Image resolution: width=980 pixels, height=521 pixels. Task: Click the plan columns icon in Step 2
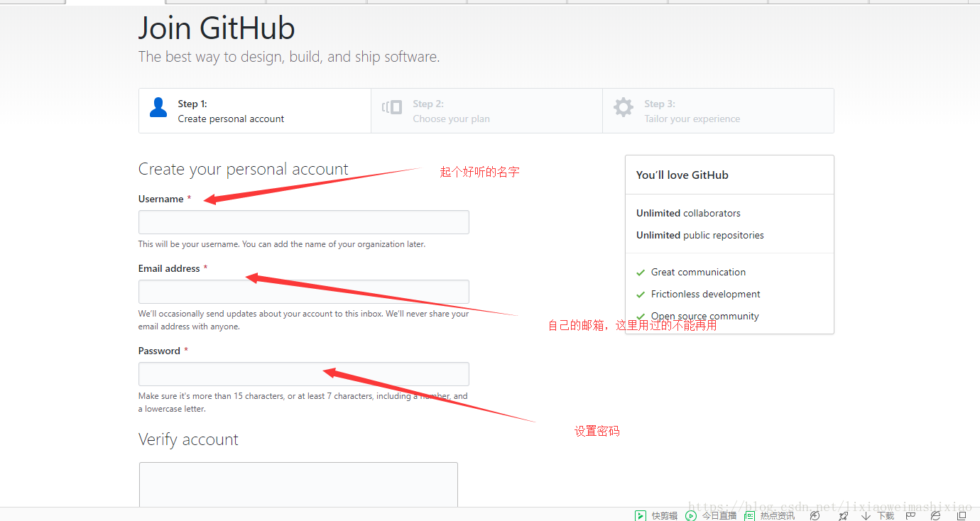tap(392, 107)
